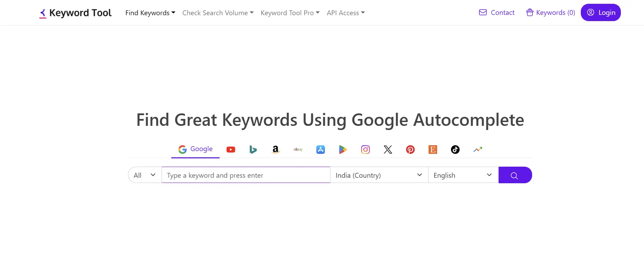Focus the keyword search input field
This screenshot has width=644, height=269.
[x=246, y=175]
